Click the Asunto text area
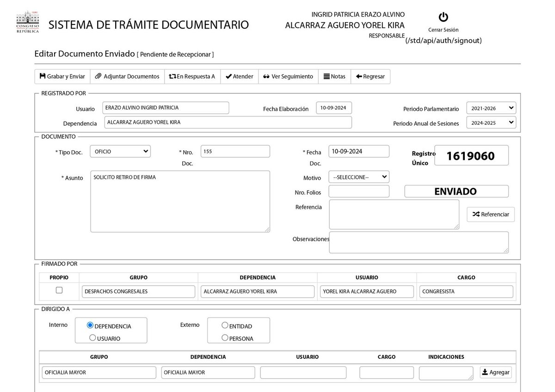Image resolution: width=555 pixels, height=392 pixels. pyautogui.click(x=180, y=202)
